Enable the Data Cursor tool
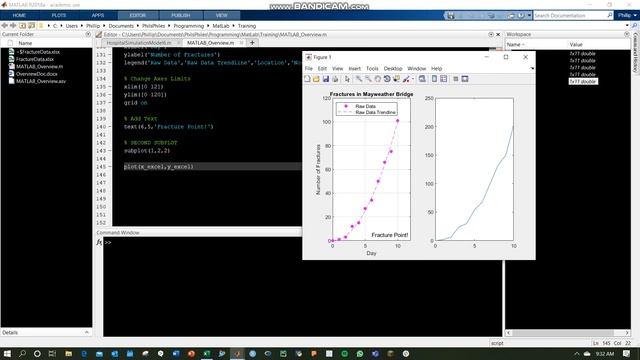The image size is (640, 360). pyautogui.click(x=396, y=79)
